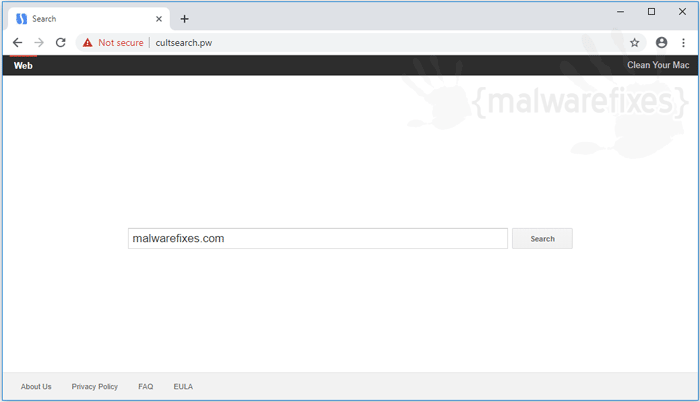Viewport: 700px width, 402px height.
Task: Open the FAQ footer link
Action: (x=146, y=386)
